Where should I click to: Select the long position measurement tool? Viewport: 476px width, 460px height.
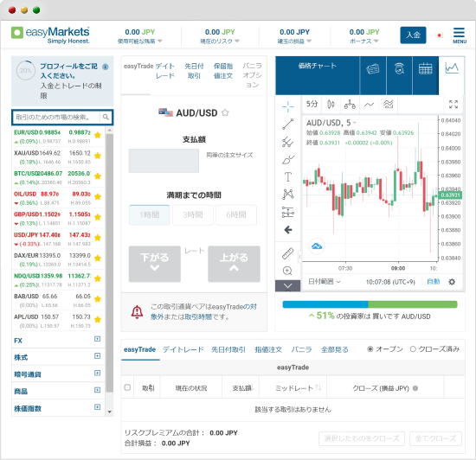tap(288, 212)
